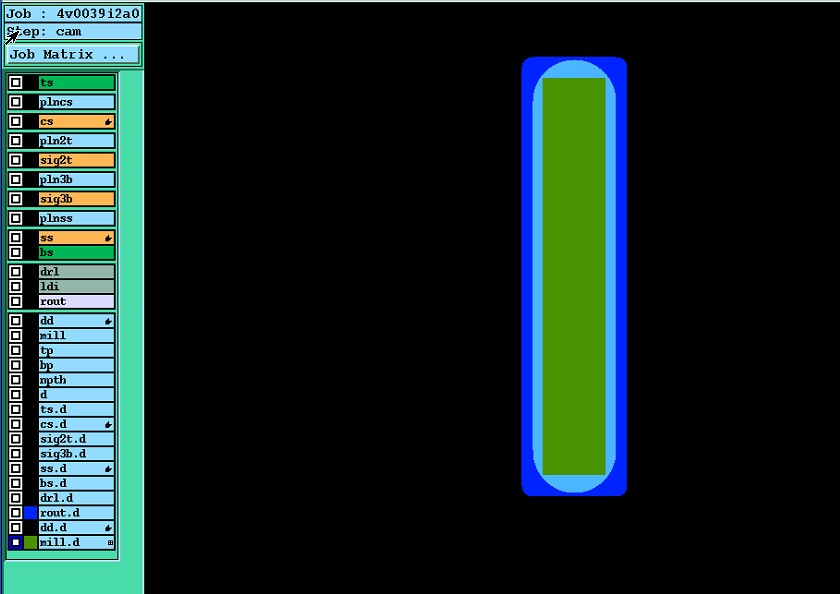This screenshot has height=594, width=840.
Task: Toggle the cs layer checkbox
Action: [16, 122]
